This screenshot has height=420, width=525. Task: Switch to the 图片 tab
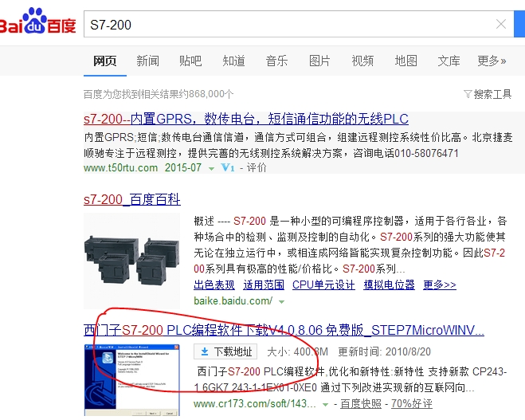click(319, 61)
